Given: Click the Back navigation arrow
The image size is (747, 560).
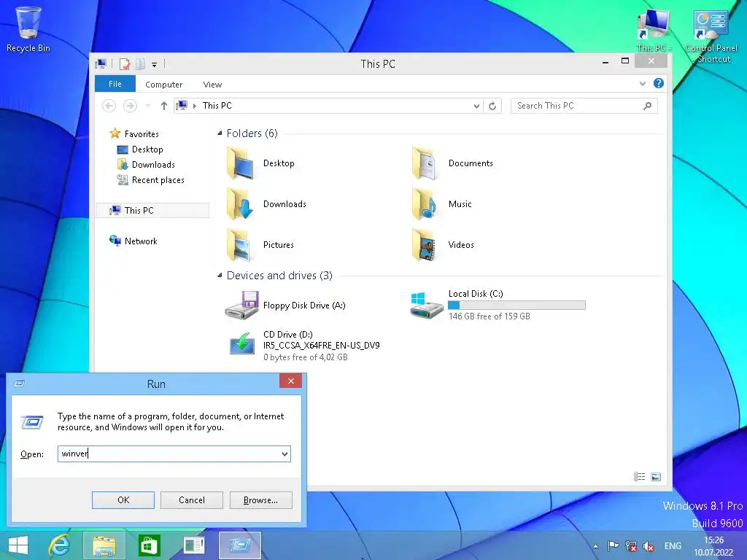Looking at the screenshot, I should pyautogui.click(x=109, y=106).
